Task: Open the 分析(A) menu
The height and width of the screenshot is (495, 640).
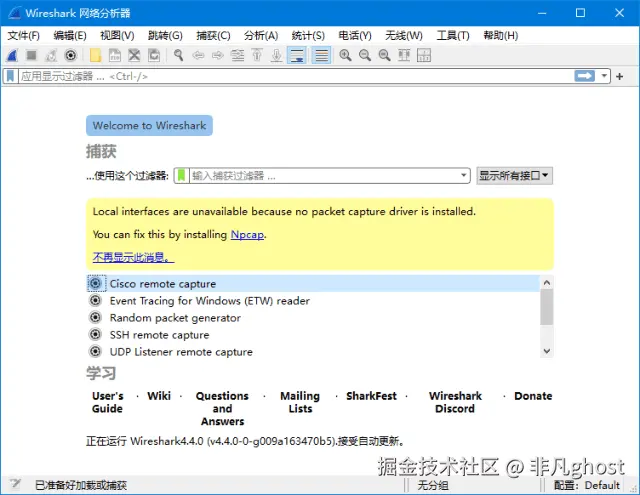Action: pos(261,36)
